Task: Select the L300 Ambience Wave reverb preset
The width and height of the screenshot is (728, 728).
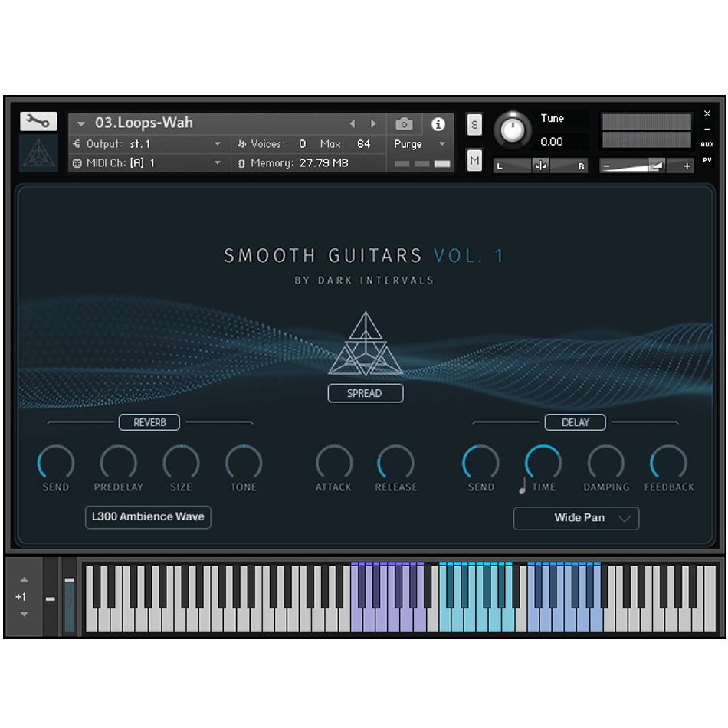Action: [148, 517]
